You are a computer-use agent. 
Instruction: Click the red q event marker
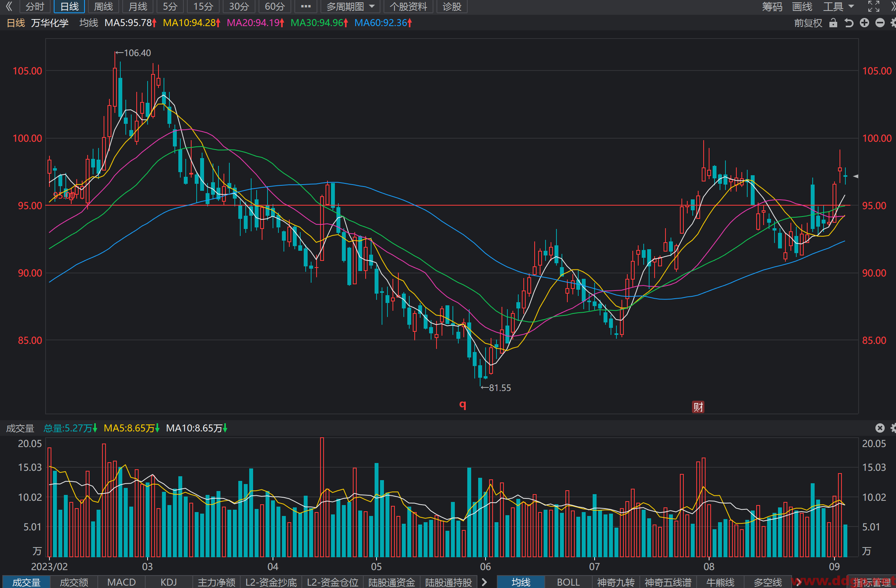click(463, 405)
